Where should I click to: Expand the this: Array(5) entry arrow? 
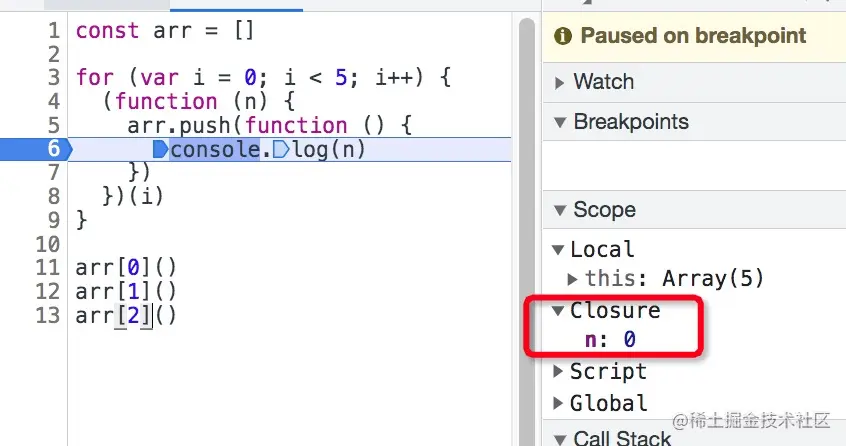(x=572, y=279)
